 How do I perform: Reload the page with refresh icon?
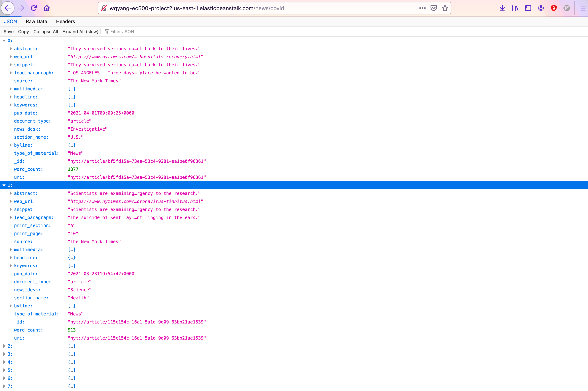34,8
